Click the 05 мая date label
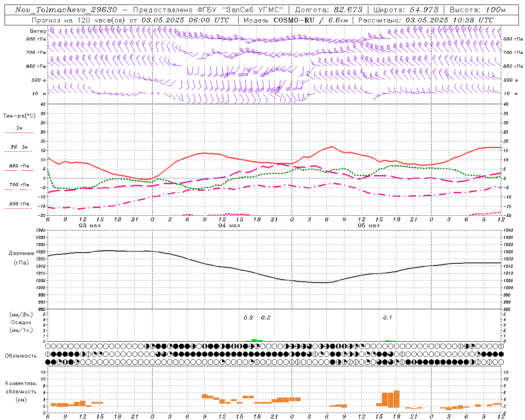Screen dimensions: 525x420 click(368, 226)
